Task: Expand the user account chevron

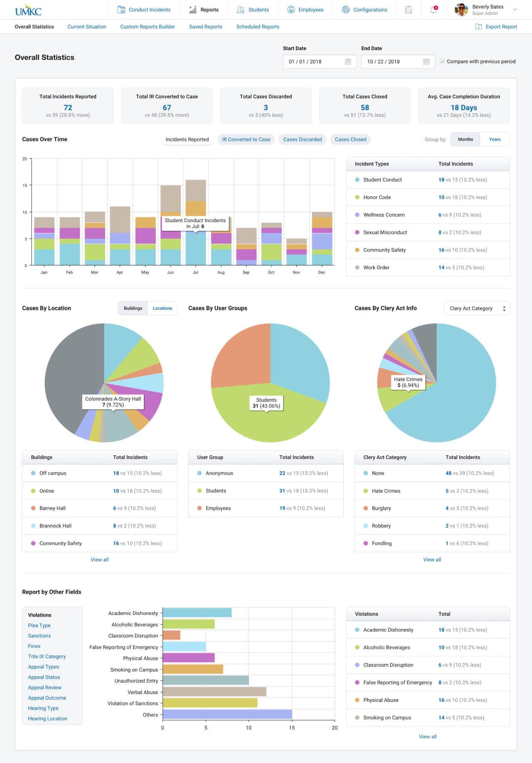Action: pyautogui.click(x=515, y=10)
